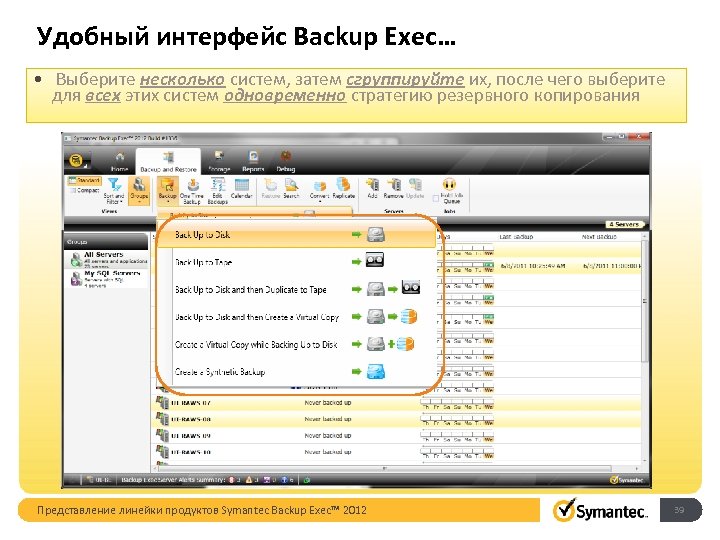
Task: Click Next Backup column header
Action: pyautogui.click(x=599, y=237)
